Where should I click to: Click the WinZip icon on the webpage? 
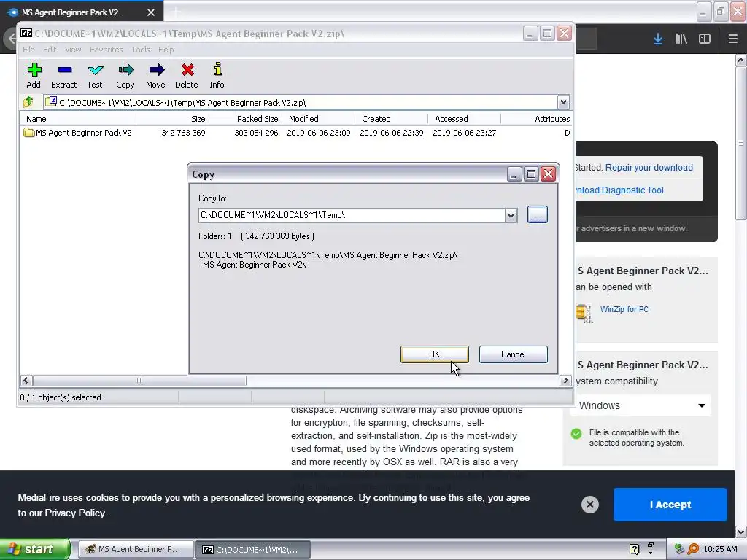tap(584, 314)
